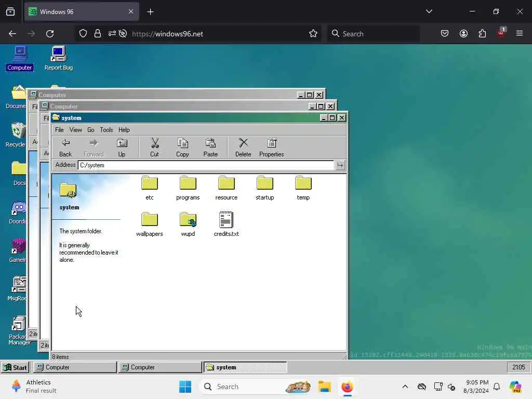Image resolution: width=532 pixels, height=399 pixels.
Task: Select the credits.txt file
Action: tap(227, 224)
